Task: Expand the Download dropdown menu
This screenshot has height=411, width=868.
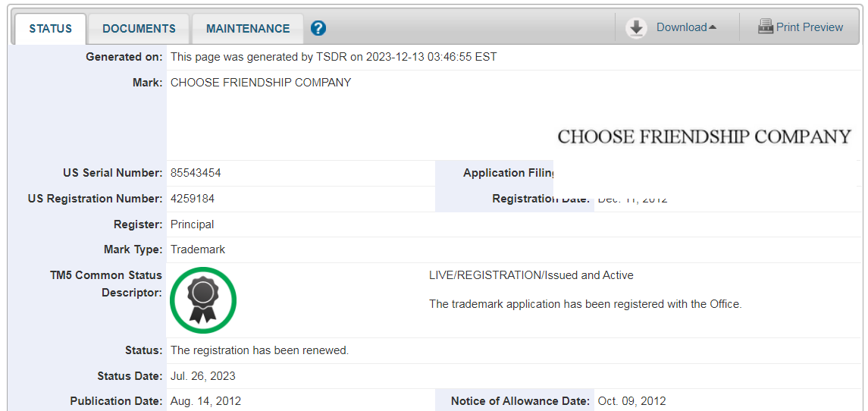Action: [x=686, y=27]
